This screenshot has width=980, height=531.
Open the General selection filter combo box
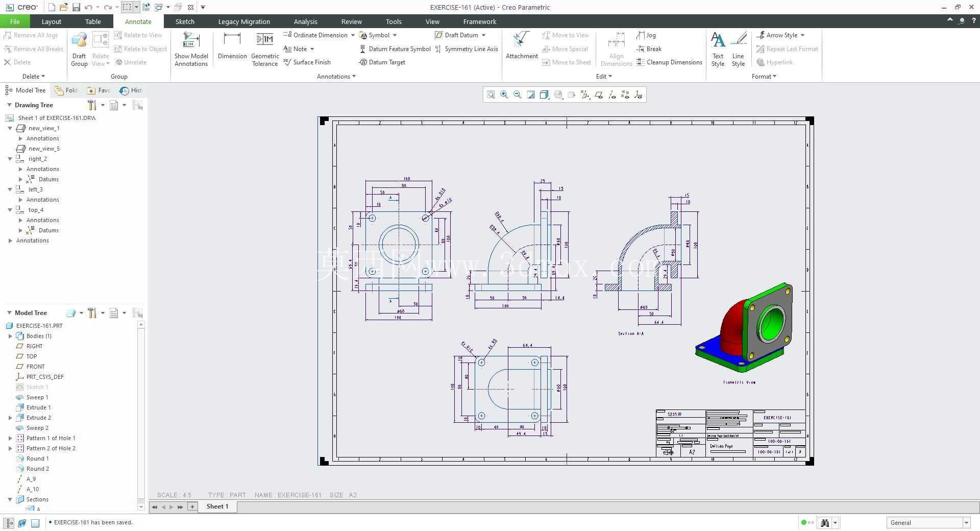(x=928, y=523)
